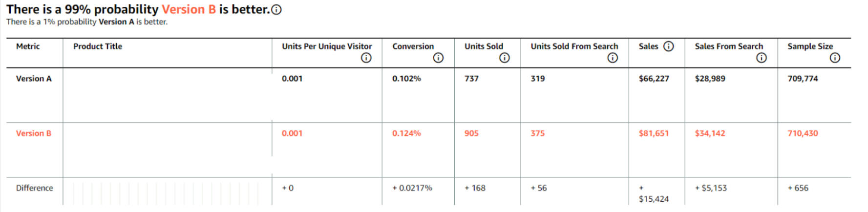Click Version A Sales From Search $28,989
The width and height of the screenshot is (868, 212).
coord(710,78)
